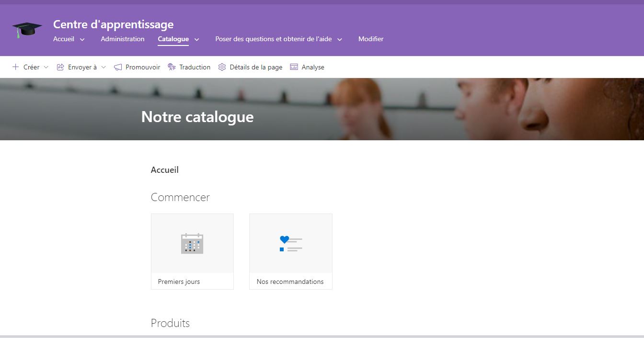
Task: Click the Commencer section heading
Action: coord(180,197)
